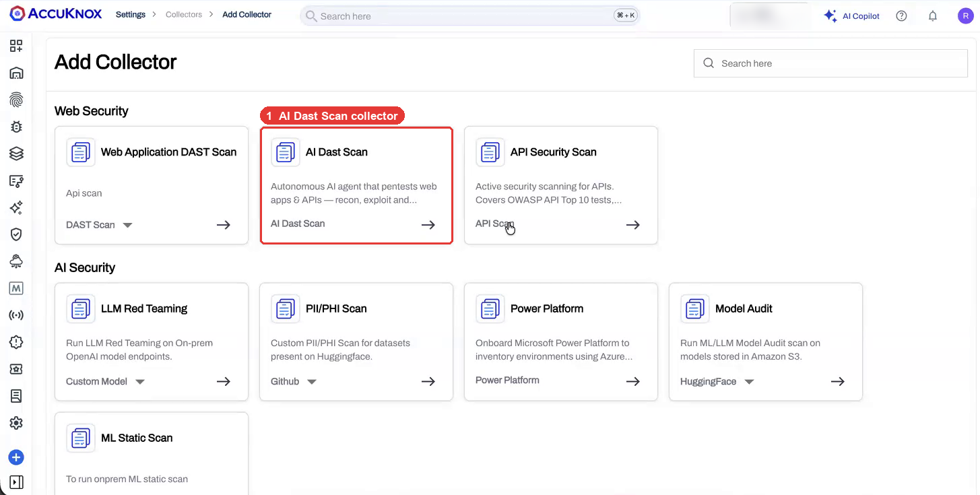
Task: Go to Collectors breadcrumb
Action: (x=184, y=14)
